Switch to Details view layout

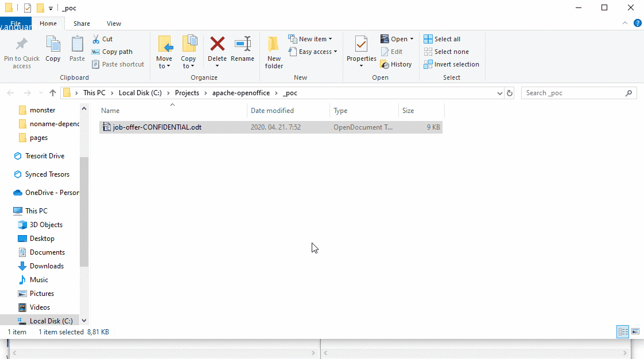tap(623, 331)
